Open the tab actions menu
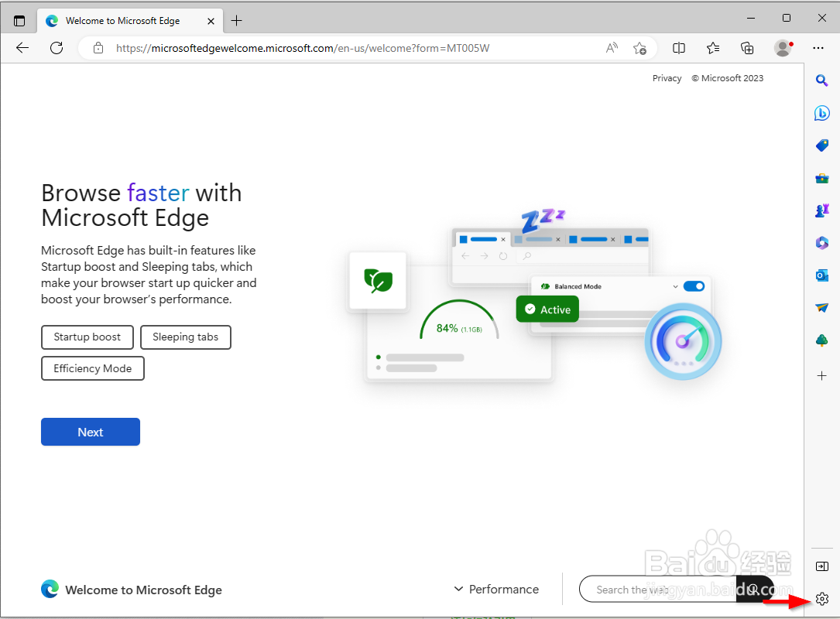Viewport: 840px width, 619px height. [19, 20]
